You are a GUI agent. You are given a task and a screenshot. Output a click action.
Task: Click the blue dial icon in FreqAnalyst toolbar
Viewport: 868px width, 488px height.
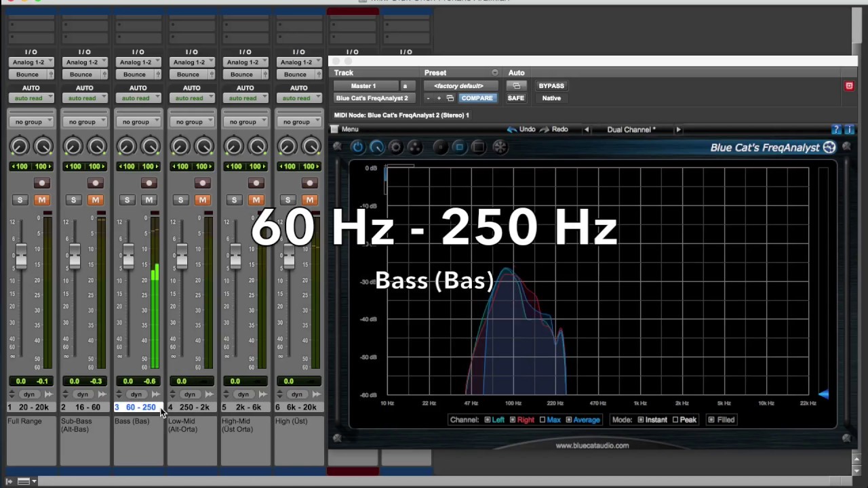click(376, 147)
